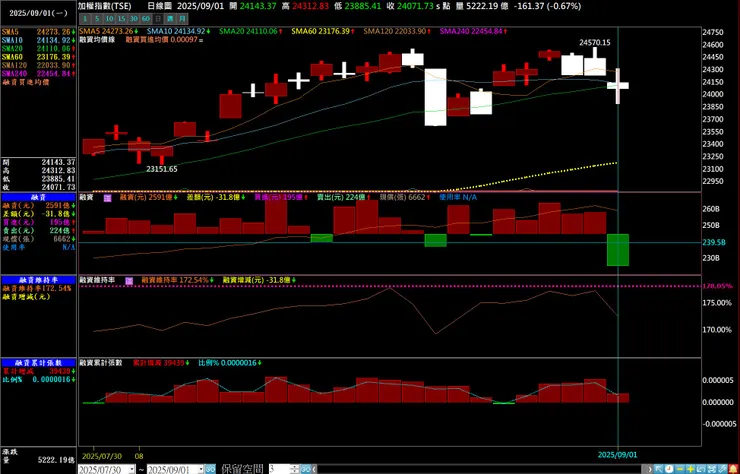The image size is (740, 474).
Task: Click SMA60 row in left sidebar
Action: (38, 57)
